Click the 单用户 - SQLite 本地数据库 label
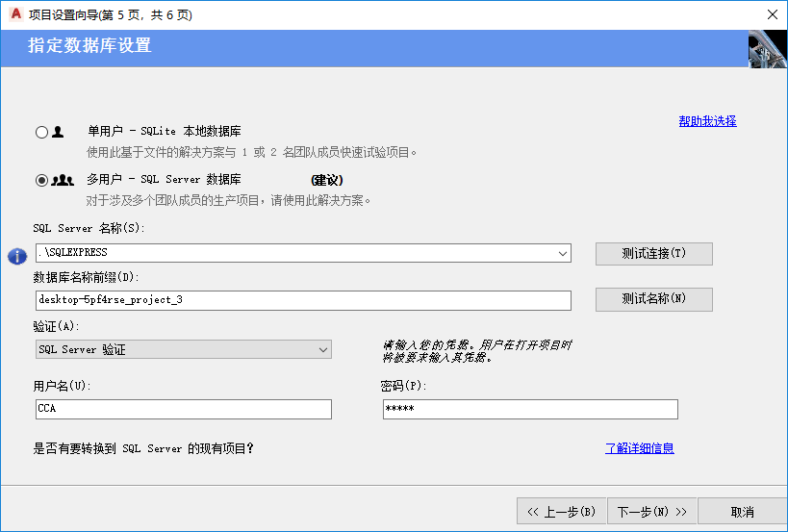 165,132
